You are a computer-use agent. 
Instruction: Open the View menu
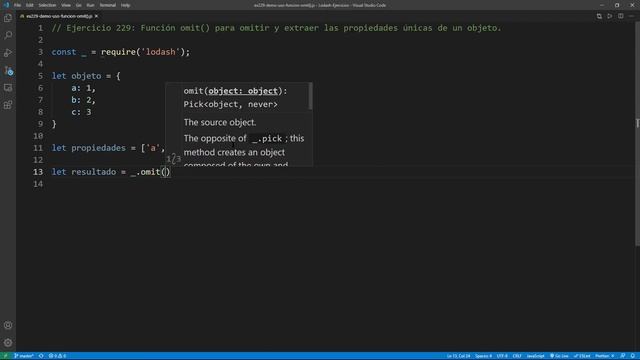pos(66,5)
